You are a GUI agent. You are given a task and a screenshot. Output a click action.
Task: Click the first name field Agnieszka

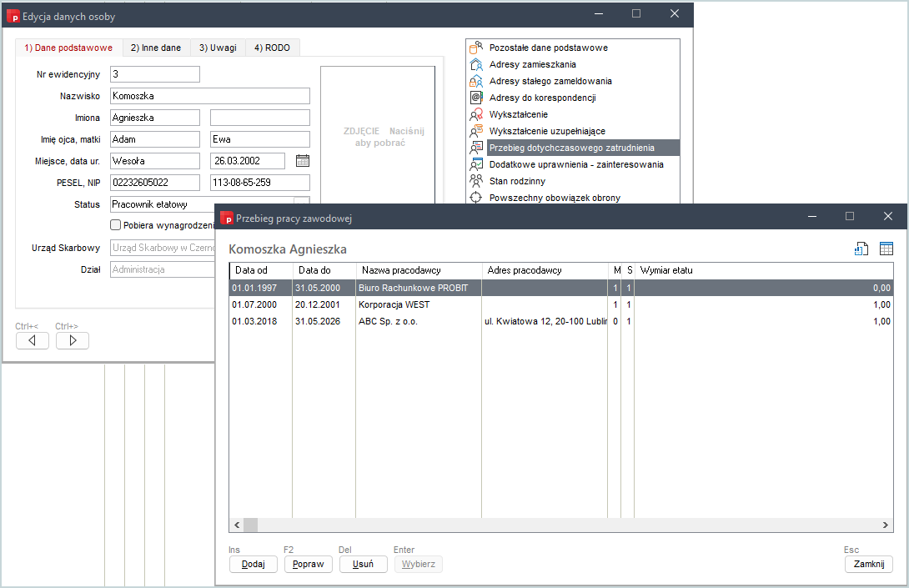(x=155, y=118)
